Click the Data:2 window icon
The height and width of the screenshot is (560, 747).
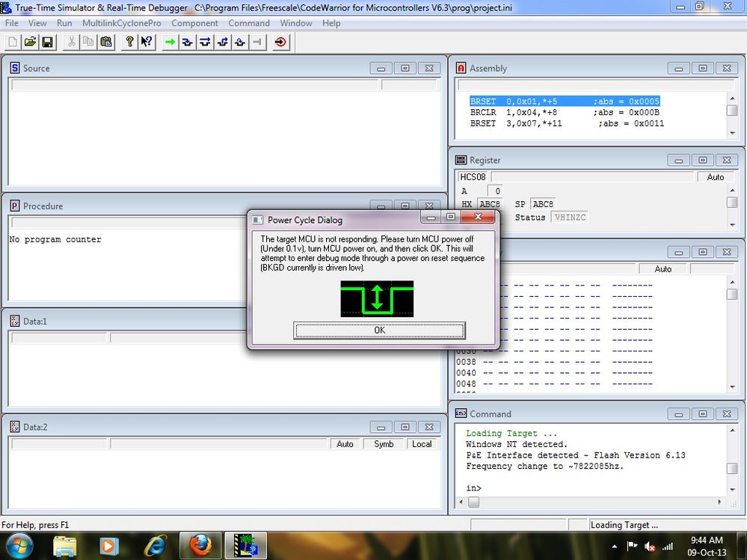15,427
